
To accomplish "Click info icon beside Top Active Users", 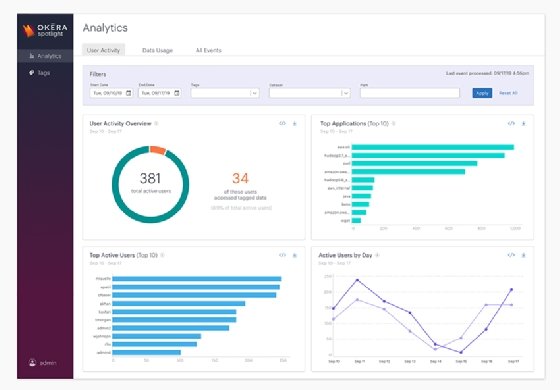I will [162, 255].
